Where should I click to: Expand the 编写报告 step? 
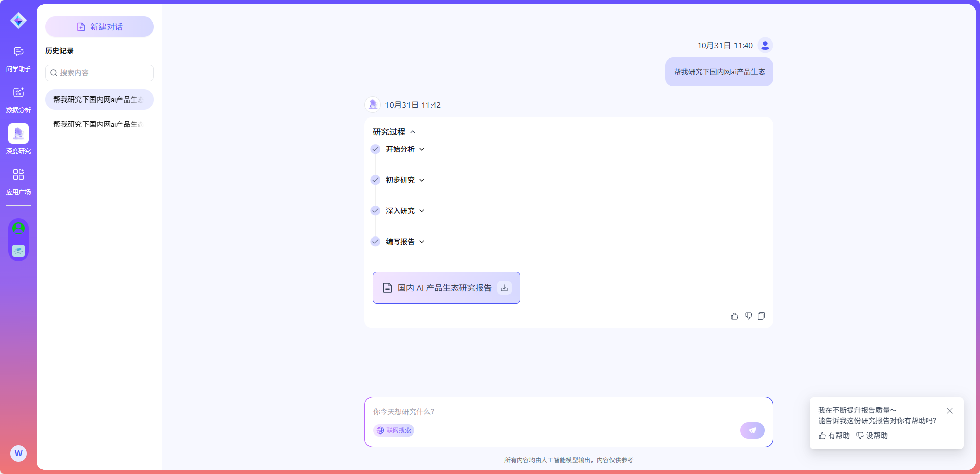click(422, 242)
